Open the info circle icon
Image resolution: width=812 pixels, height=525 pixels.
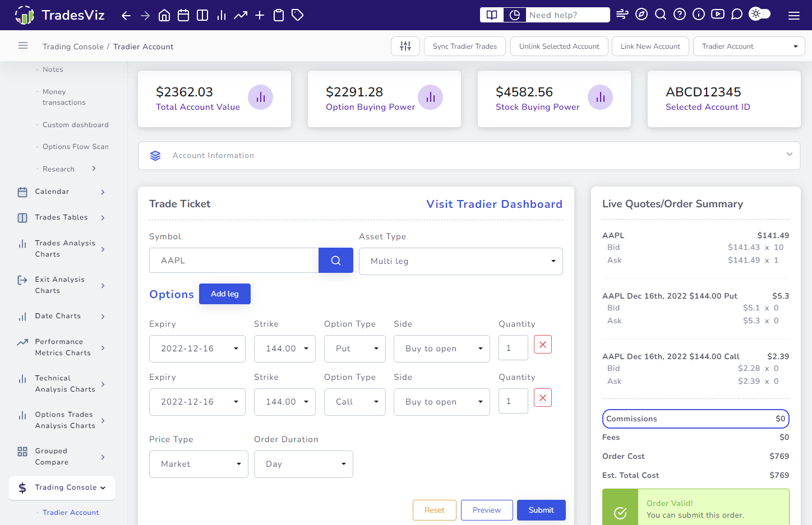pyautogui.click(x=699, y=15)
